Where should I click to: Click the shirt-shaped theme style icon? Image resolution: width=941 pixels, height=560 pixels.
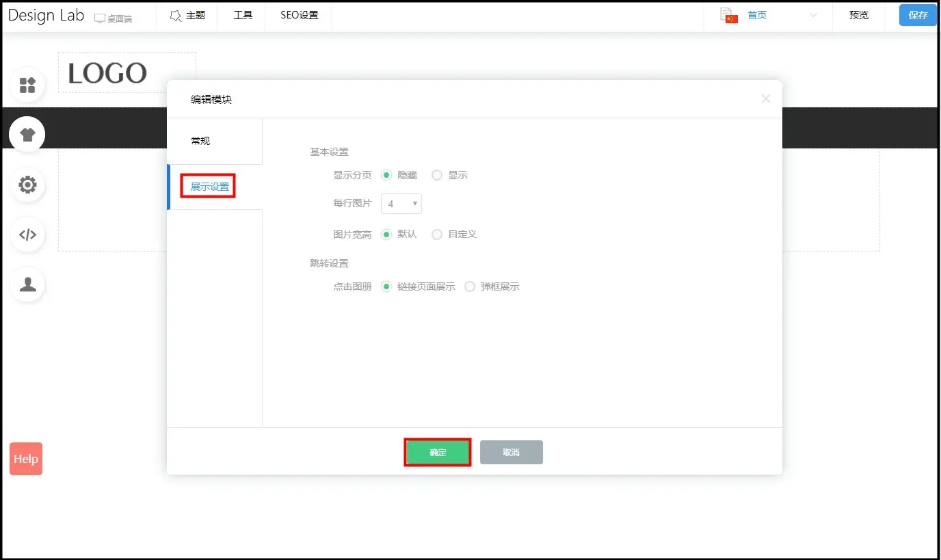point(27,135)
